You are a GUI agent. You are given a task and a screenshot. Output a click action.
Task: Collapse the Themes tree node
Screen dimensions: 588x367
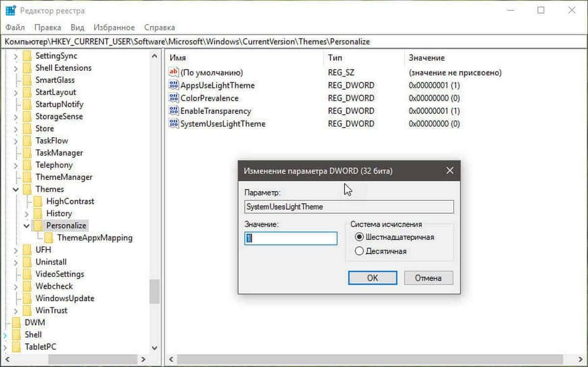16,189
